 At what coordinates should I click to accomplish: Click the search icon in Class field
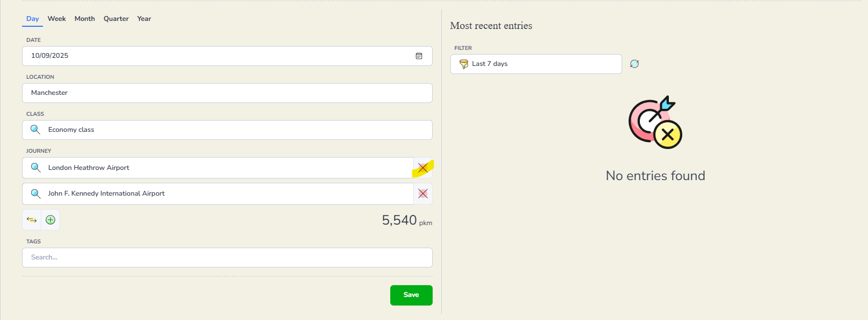point(35,130)
